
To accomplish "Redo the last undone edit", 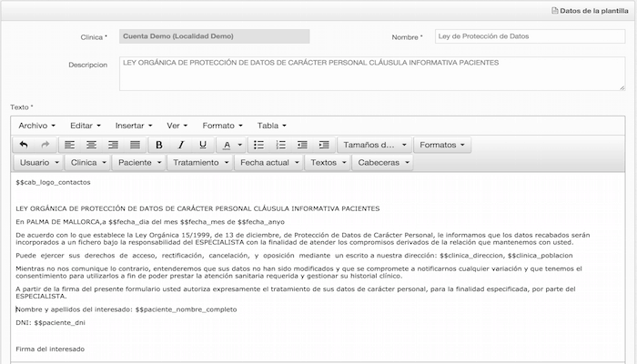I will [x=45, y=145].
